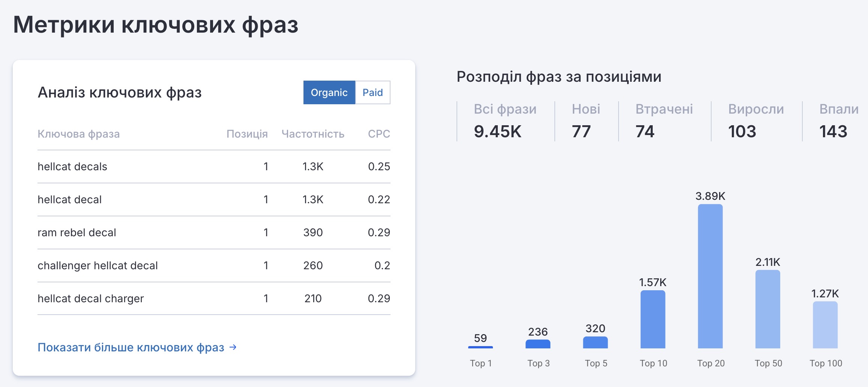Click the 'Втрачені' 74 metric
Viewport: 868px width, 387px height.
(x=664, y=121)
